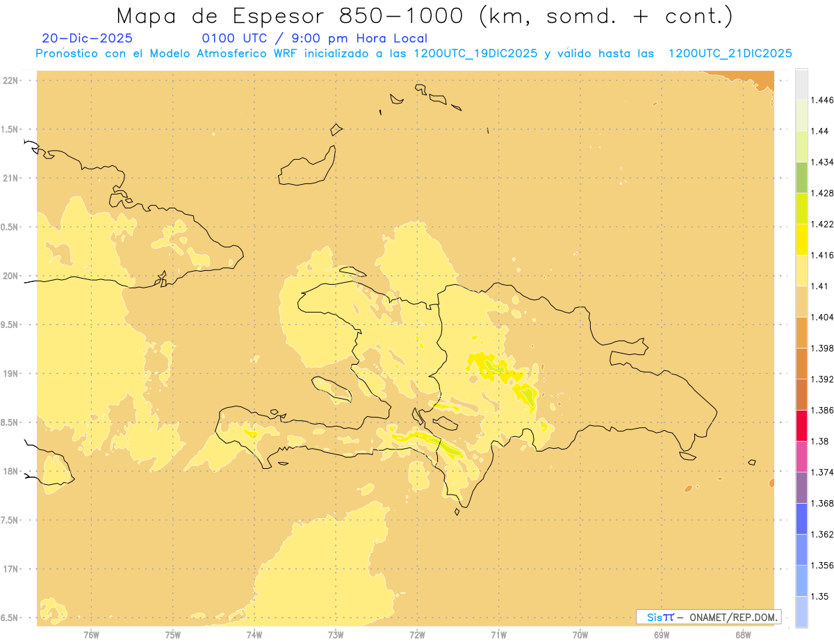The image size is (834, 644).
Task: Click the '22N' latitude label
Action: pos(10,81)
